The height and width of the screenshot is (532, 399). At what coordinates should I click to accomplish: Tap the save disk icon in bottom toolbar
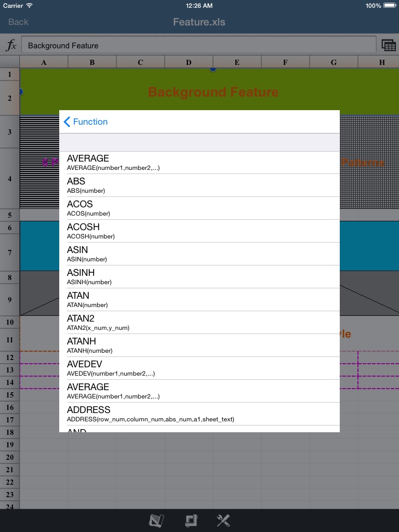tap(191, 521)
